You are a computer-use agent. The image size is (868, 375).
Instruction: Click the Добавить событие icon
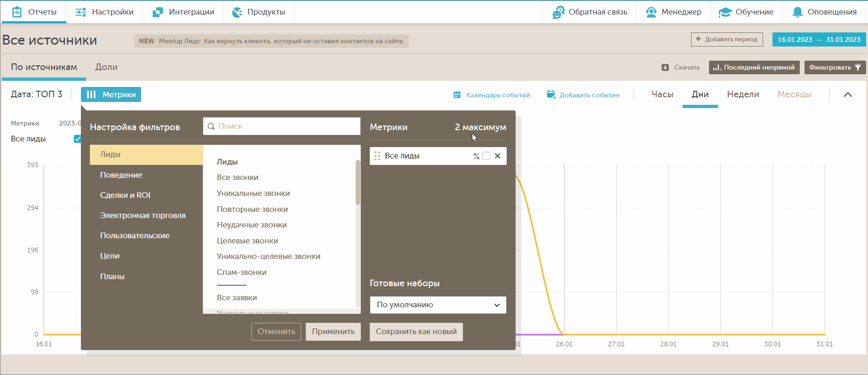click(x=551, y=94)
